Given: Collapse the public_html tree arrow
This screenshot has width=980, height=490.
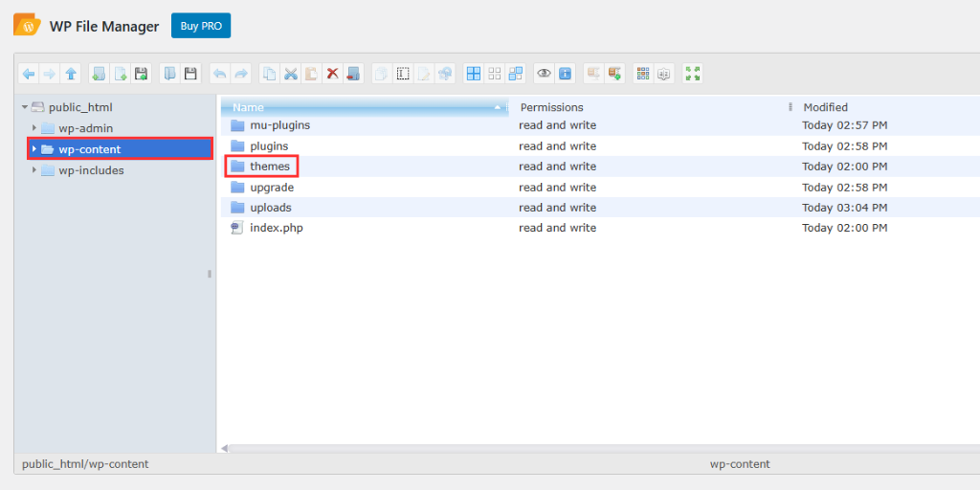Looking at the screenshot, I should pyautogui.click(x=24, y=107).
